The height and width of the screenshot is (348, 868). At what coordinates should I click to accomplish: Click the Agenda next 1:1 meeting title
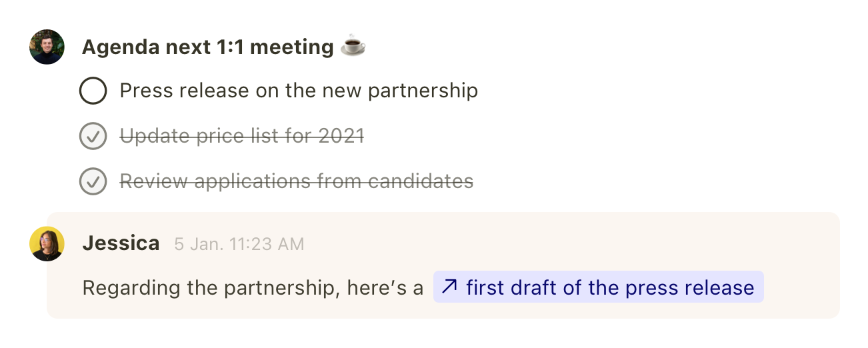pyautogui.click(x=207, y=47)
